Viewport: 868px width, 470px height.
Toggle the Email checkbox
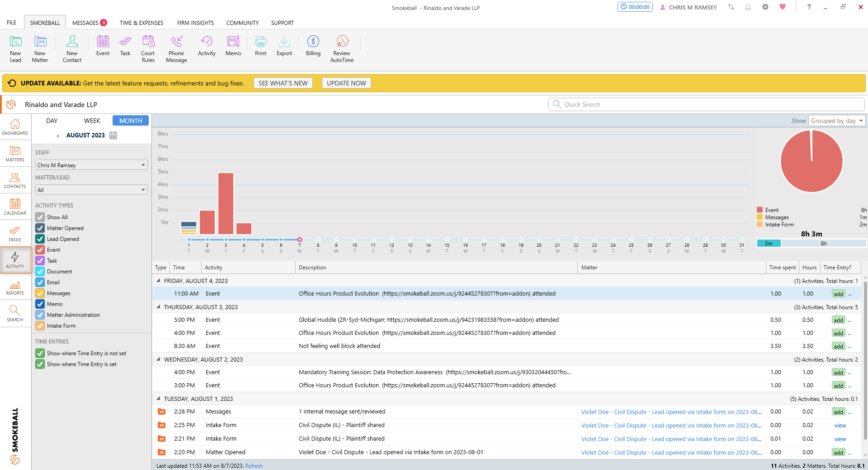tap(40, 282)
